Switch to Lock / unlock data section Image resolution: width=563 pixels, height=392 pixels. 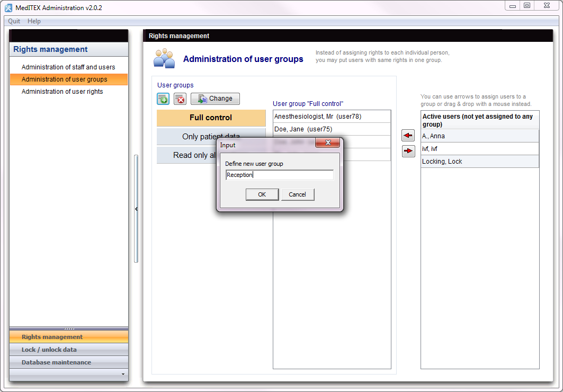point(68,350)
